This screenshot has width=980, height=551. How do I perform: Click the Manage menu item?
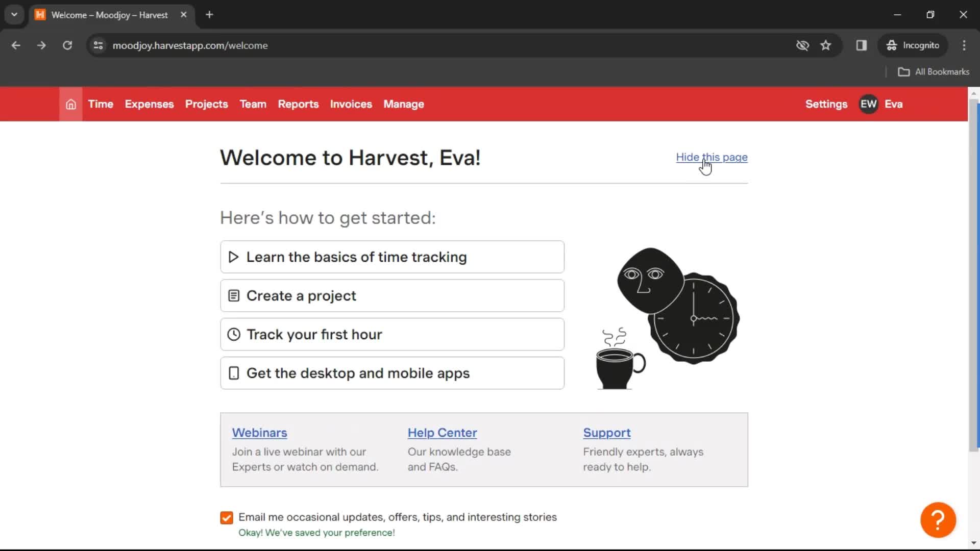(403, 104)
